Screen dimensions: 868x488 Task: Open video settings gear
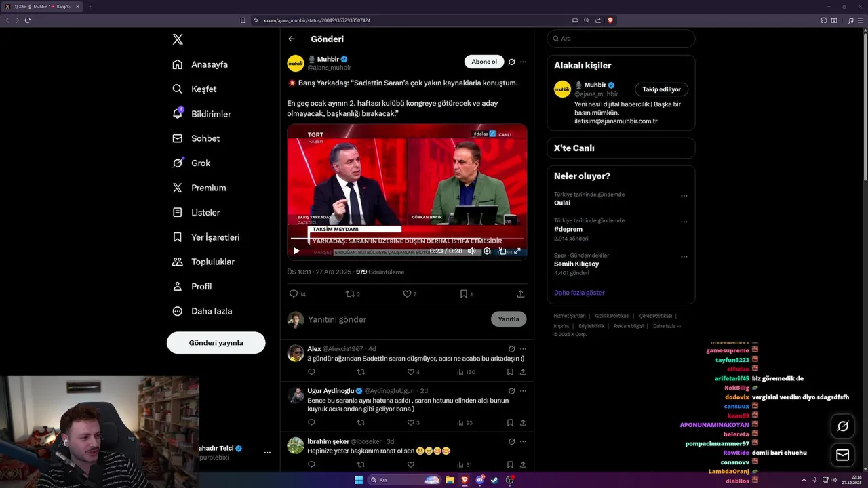487,251
